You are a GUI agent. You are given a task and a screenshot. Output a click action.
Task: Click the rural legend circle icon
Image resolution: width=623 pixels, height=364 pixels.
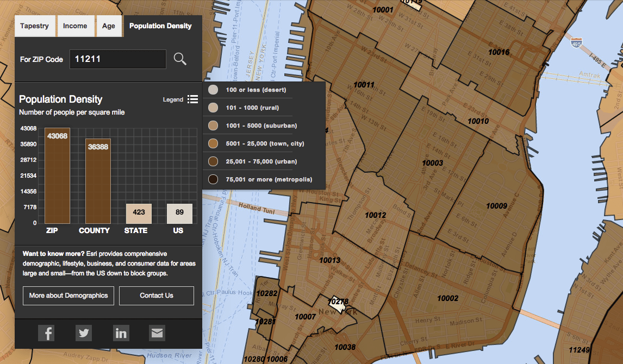(x=211, y=107)
